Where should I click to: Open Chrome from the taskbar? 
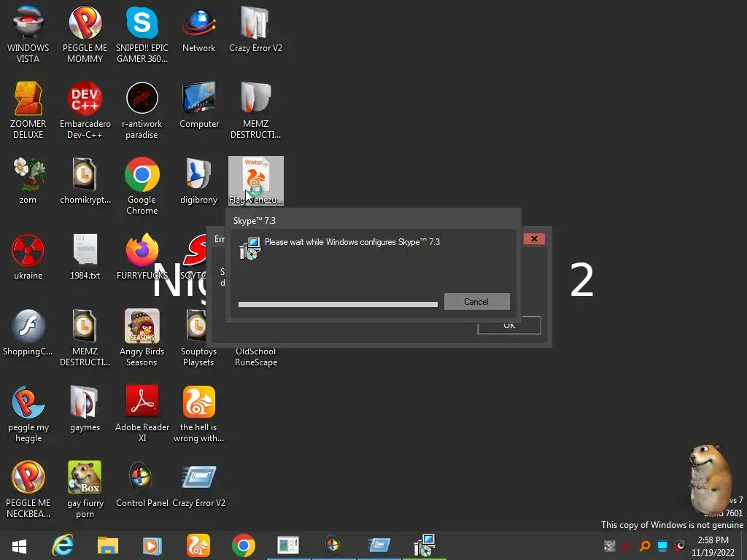pyautogui.click(x=244, y=545)
